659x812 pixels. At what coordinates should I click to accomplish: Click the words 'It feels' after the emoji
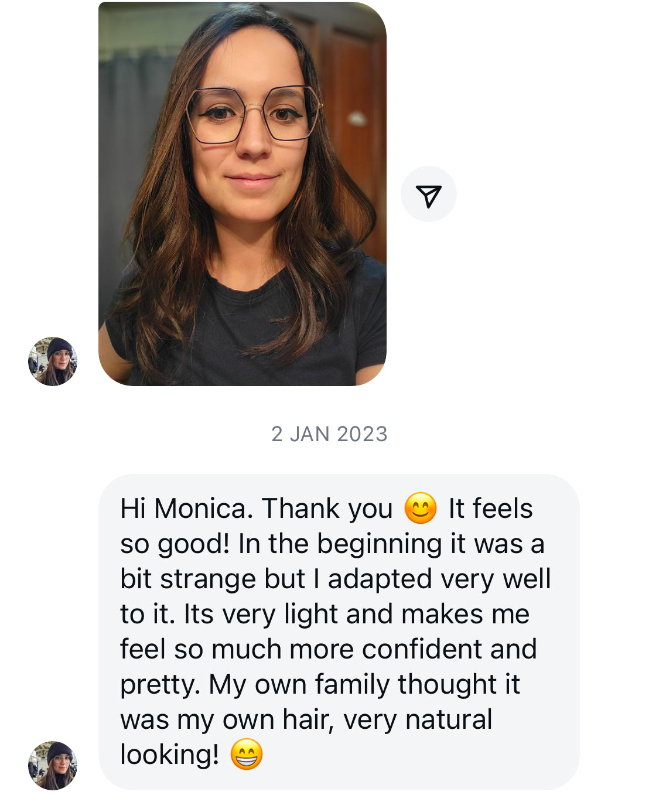[490, 509]
